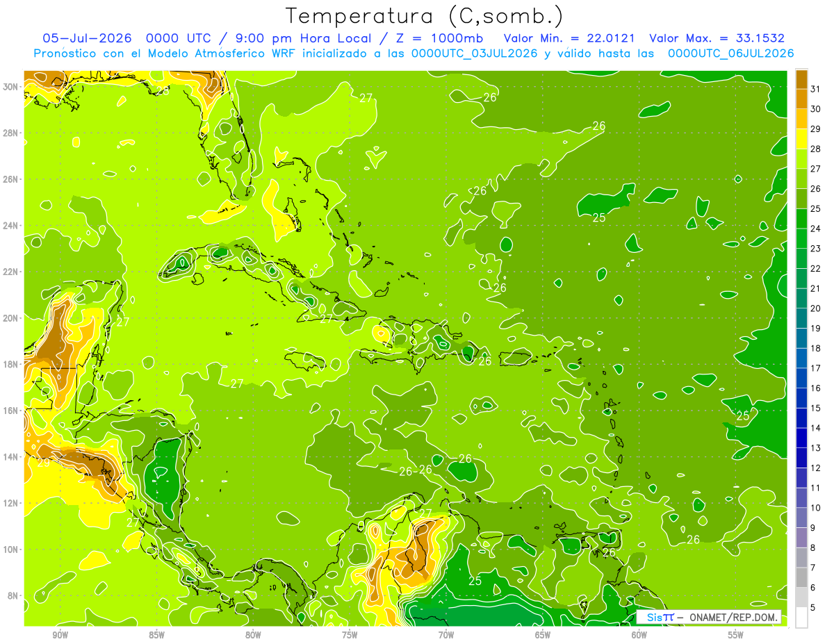
Task: Click the colorbar scale number 27
Action: point(816,168)
